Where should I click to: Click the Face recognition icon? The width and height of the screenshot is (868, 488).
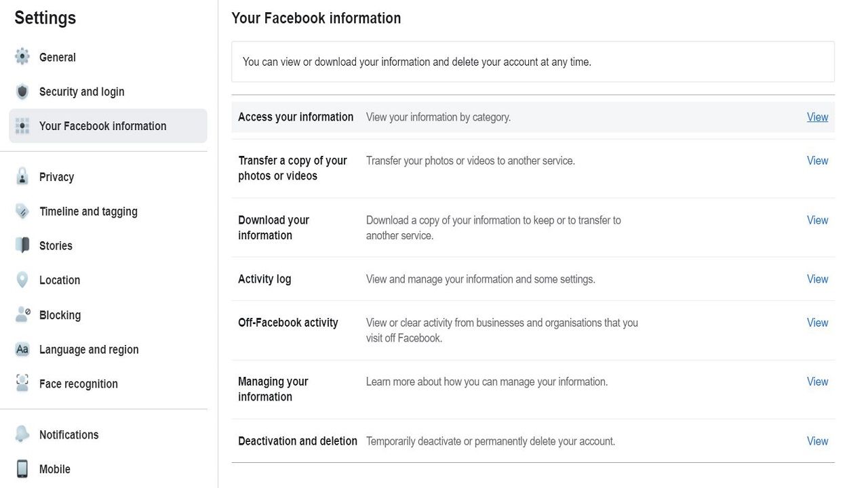22,384
